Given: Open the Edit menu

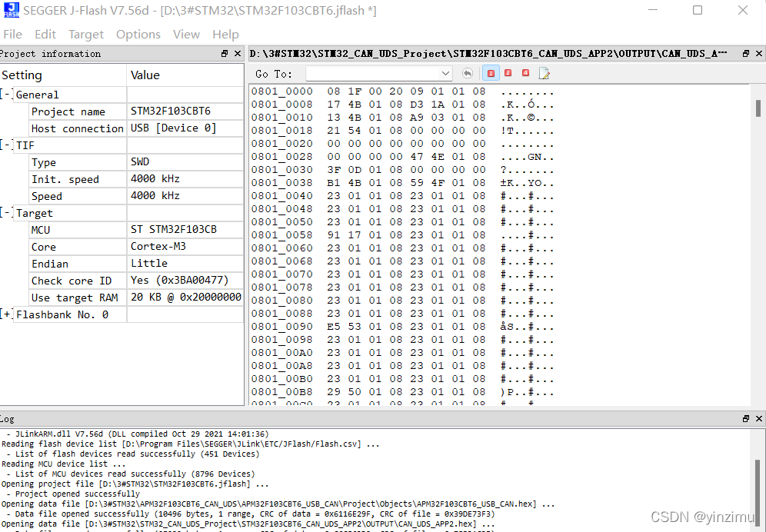Looking at the screenshot, I should click(45, 34).
